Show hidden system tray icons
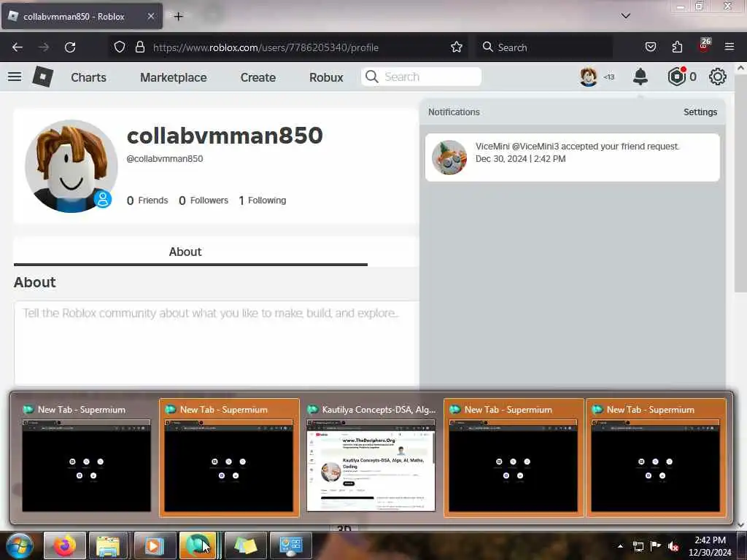 click(620, 545)
